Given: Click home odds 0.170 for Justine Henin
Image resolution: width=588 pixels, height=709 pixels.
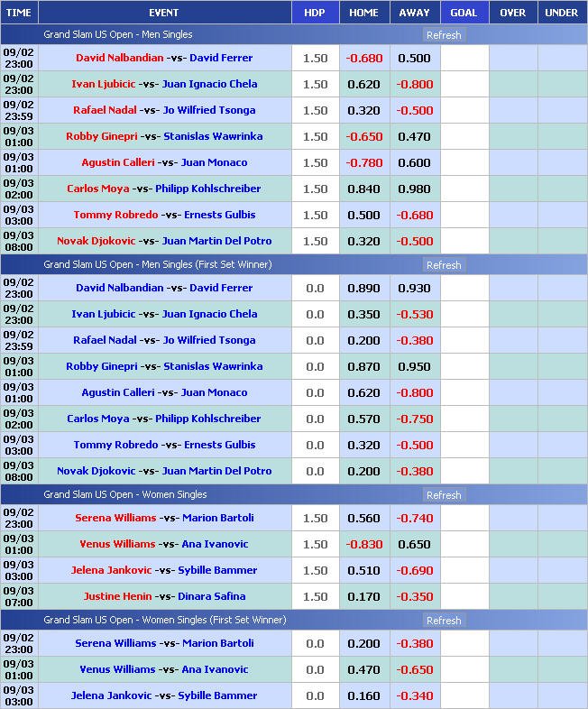Looking at the screenshot, I should click(364, 596).
